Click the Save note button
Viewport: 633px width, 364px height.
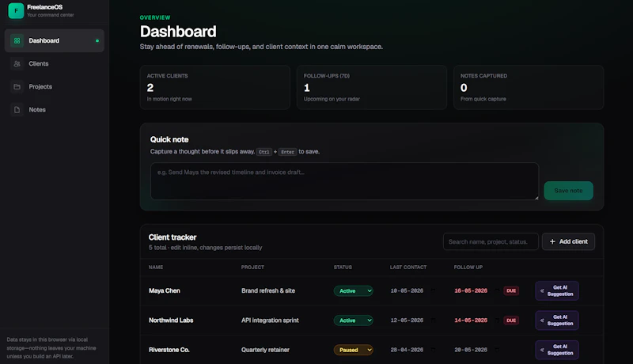568,191
